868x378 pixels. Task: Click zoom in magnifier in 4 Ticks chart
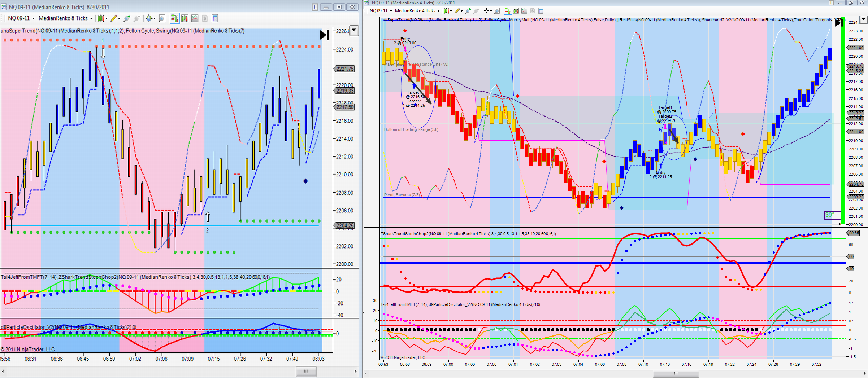click(x=468, y=11)
